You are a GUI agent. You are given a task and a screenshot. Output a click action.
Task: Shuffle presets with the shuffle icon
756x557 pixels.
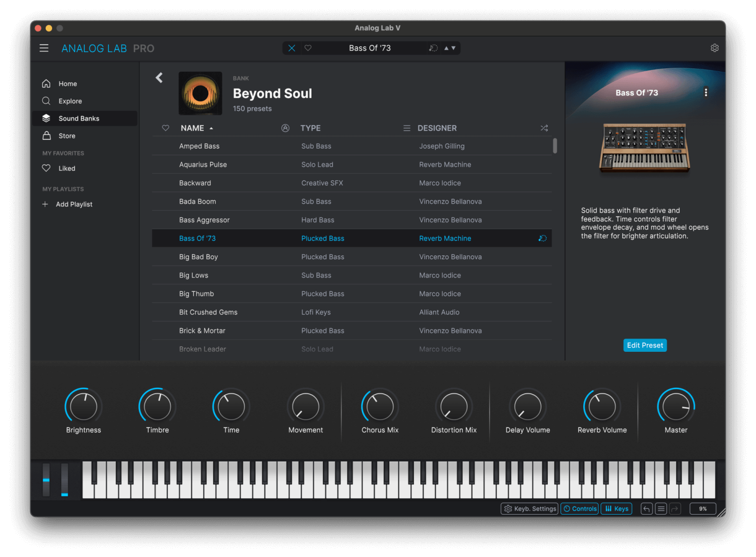544,128
